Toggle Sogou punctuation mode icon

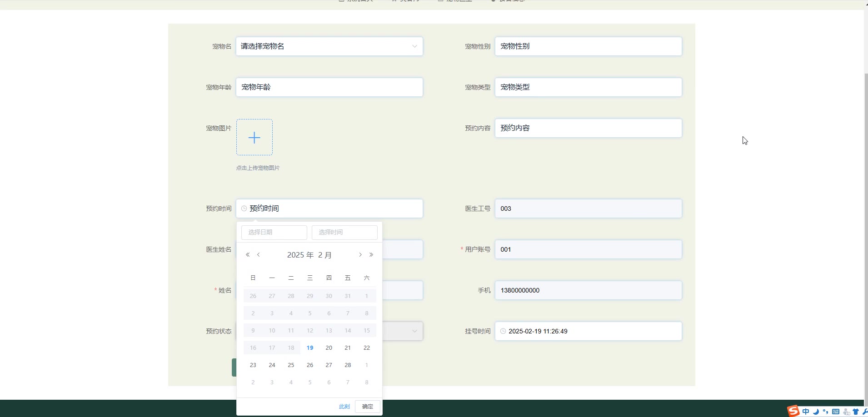pos(826,412)
